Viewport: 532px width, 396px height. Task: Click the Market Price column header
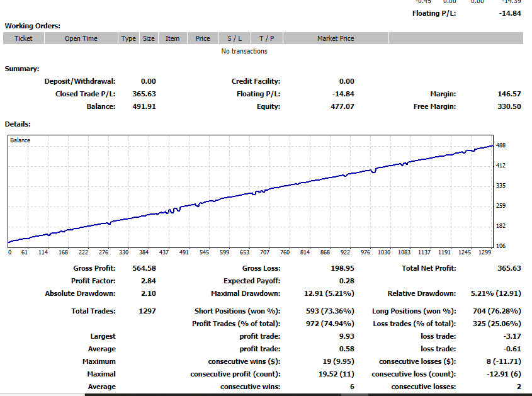[336, 38]
